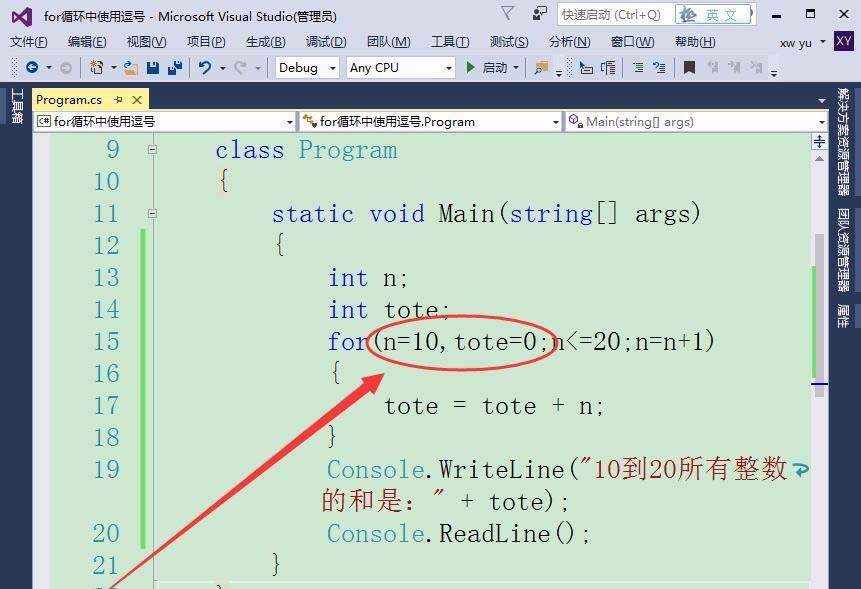
Task: Open the notifications filter funnel icon
Action: 508,13
